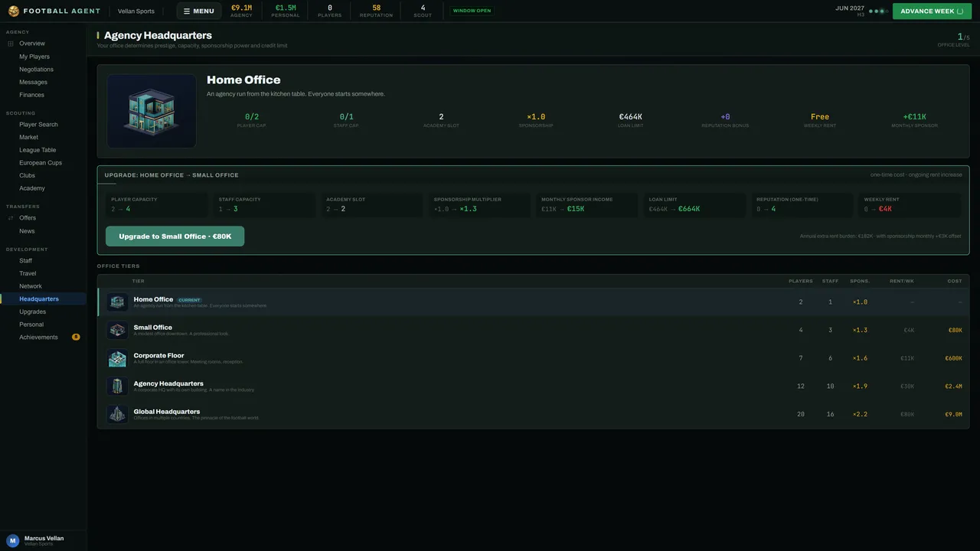Open European Cups

[x=41, y=163]
